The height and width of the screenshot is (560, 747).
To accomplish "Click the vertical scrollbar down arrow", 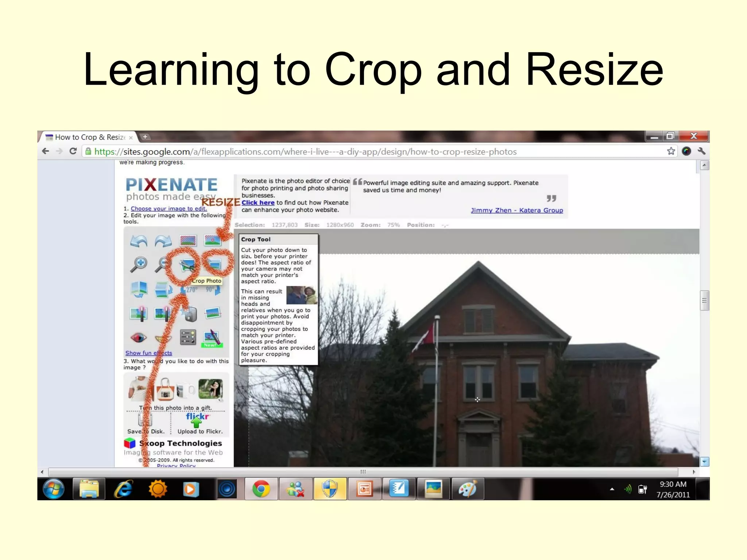I will (705, 462).
